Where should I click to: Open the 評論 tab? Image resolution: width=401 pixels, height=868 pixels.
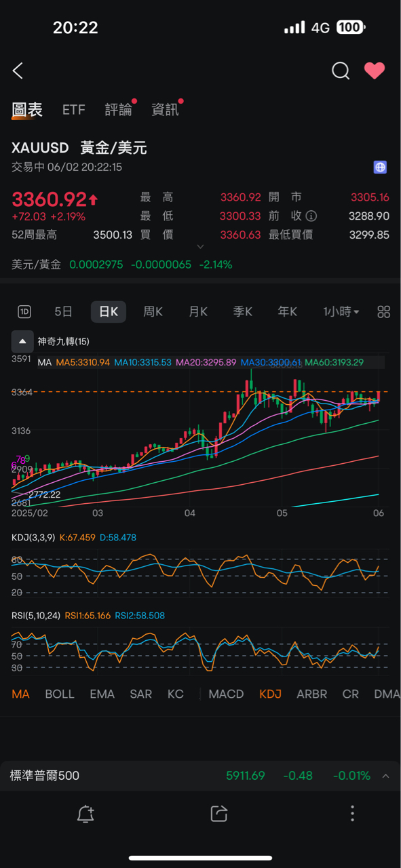click(x=119, y=110)
